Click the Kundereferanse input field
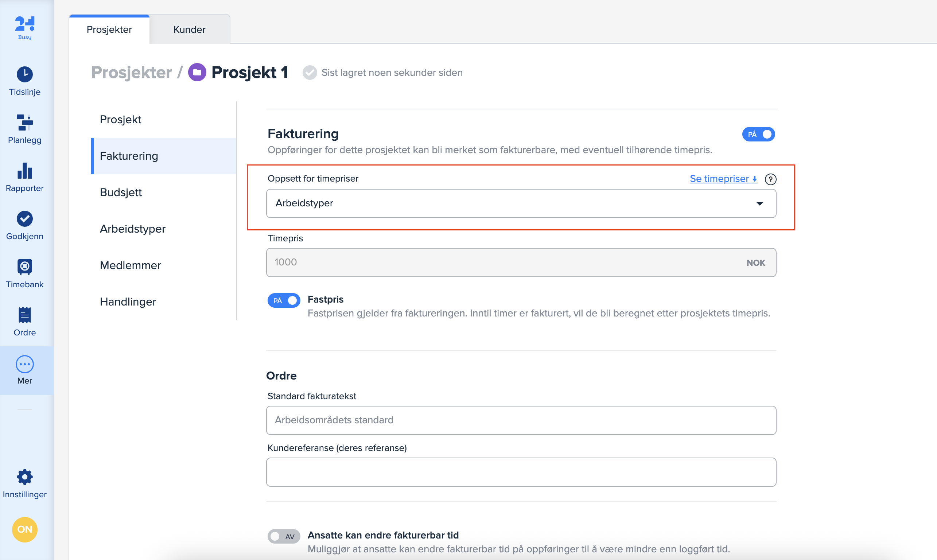937x560 pixels. click(x=521, y=472)
